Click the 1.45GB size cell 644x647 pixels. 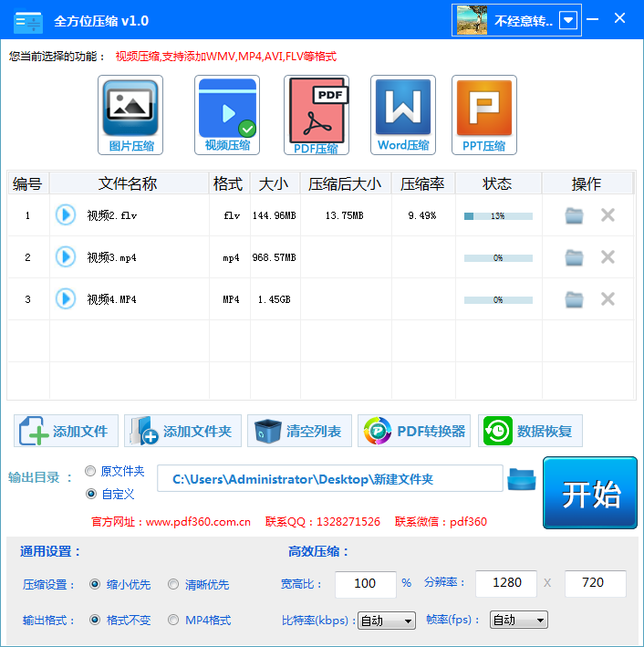(x=275, y=299)
